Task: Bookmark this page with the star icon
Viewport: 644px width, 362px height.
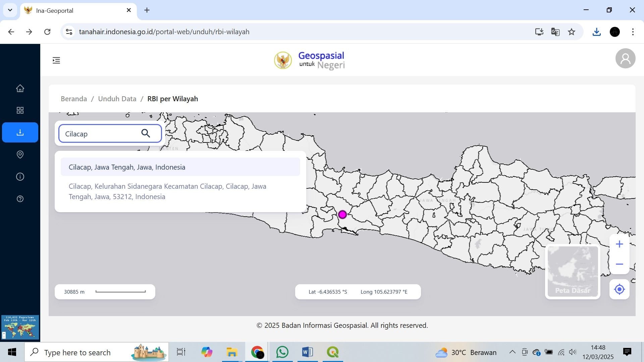Action: click(572, 32)
